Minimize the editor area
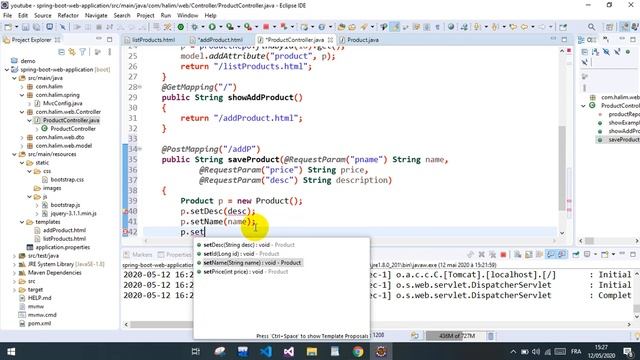This screenshot has height=360, width=640. pos(553,39)
